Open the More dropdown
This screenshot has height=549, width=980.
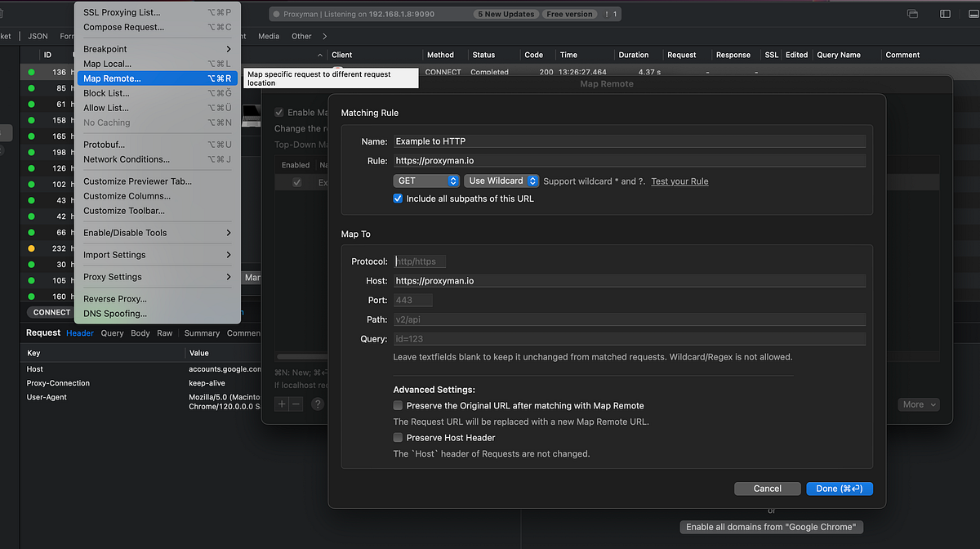tap(918, 404)
